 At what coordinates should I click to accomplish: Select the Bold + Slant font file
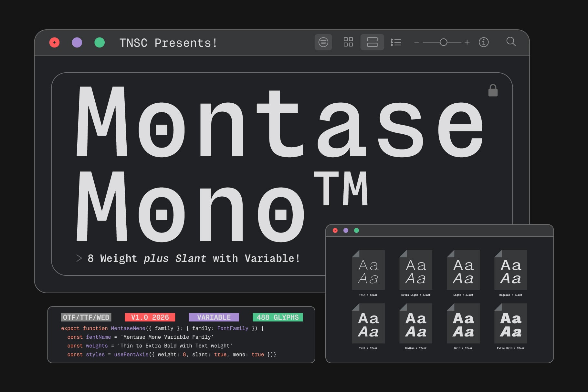[x=463, y=323]
